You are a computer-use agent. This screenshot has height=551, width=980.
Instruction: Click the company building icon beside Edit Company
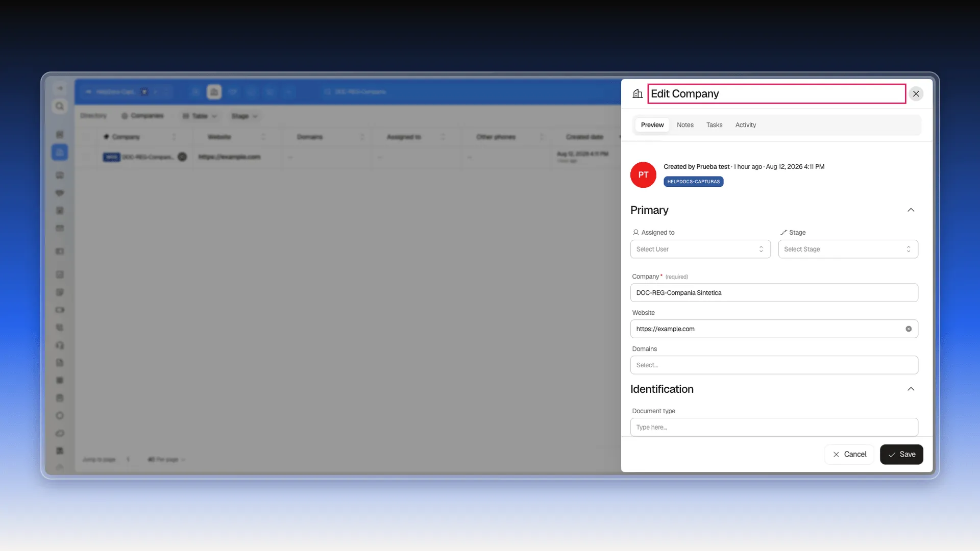pos(638,94)
